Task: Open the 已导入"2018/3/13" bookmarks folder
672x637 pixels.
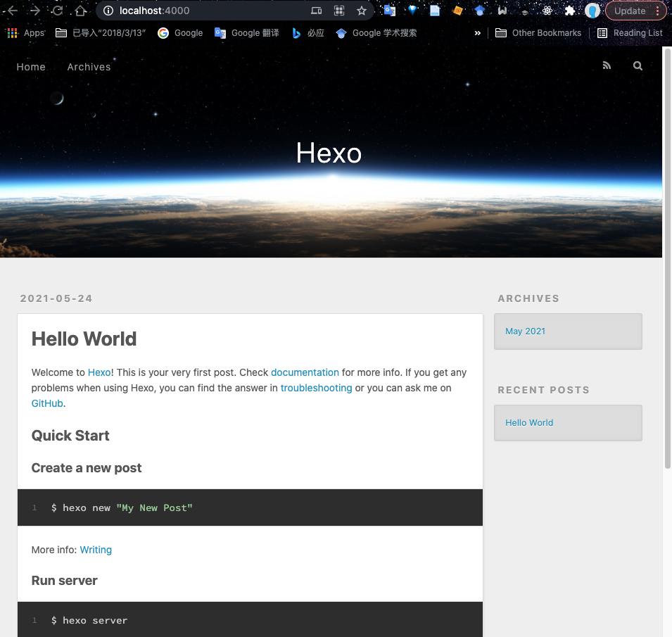Action: point(101,33)
